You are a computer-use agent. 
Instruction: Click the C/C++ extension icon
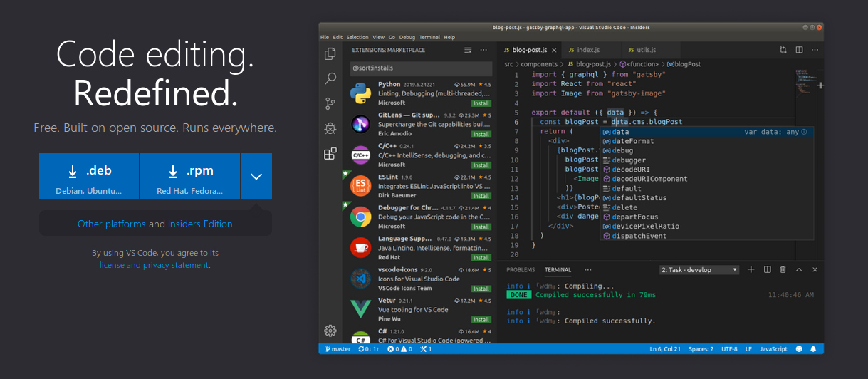point(361,155)
